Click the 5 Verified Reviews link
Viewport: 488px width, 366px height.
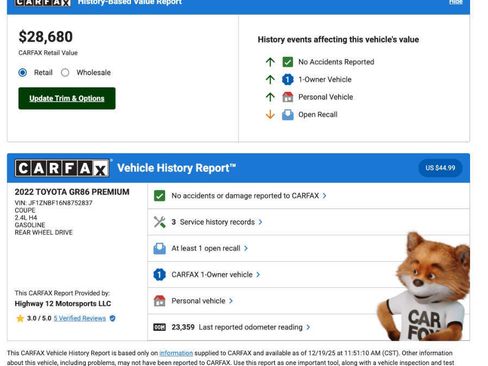click(80, 318)
